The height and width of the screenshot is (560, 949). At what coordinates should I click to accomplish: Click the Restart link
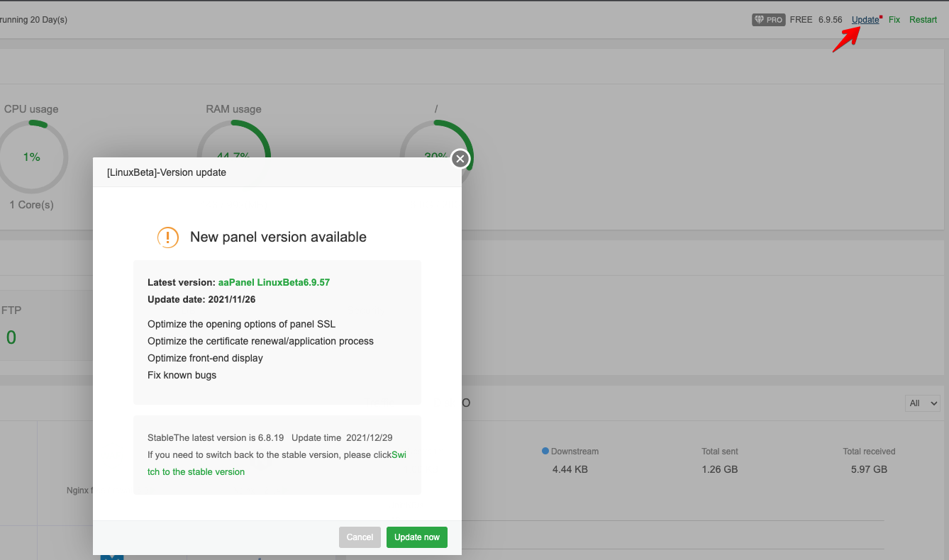point(923,20)
